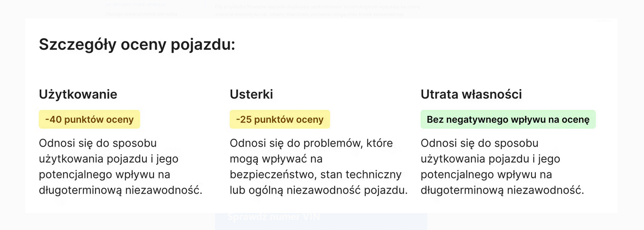Image resolution: width=644 pixels, height=230 pixels.
Task: Click the text 'Odnosi się do problemów, które'
Action: click(x=311, y=143)
